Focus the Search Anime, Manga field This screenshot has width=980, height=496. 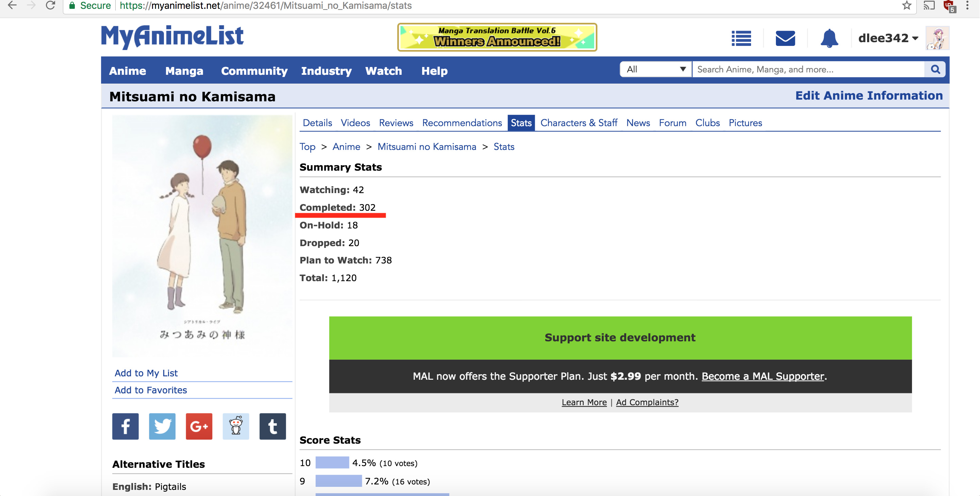click(809, 70)
